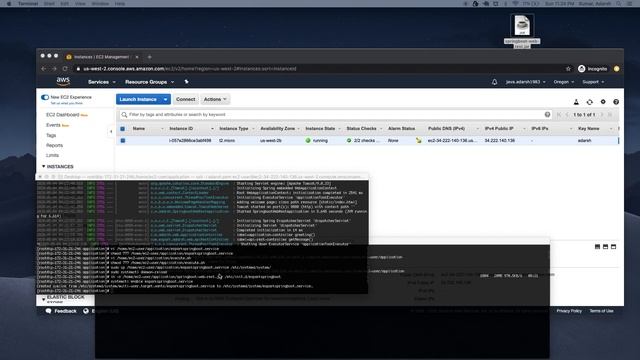Toggle the select-all instances checkbox
Screen dimensions: 640x360
(x=122, y=129)
